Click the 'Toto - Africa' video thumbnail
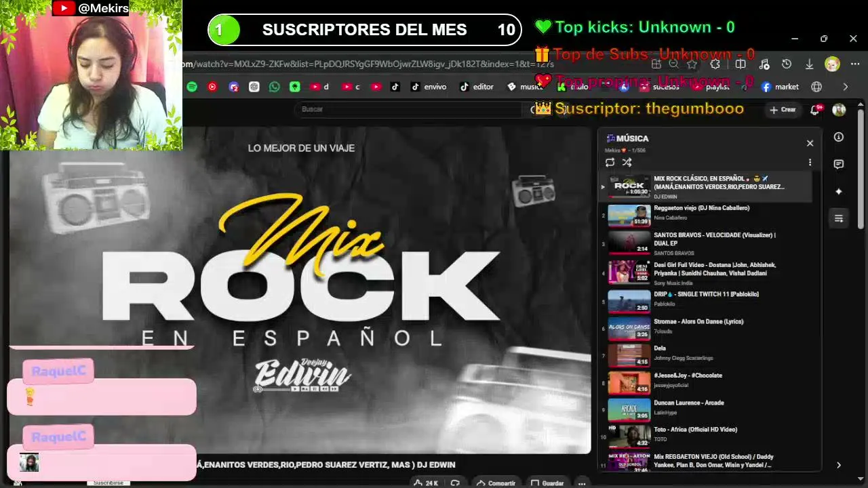Viewport: 868px width, 488px height. (x=629, y=437)
